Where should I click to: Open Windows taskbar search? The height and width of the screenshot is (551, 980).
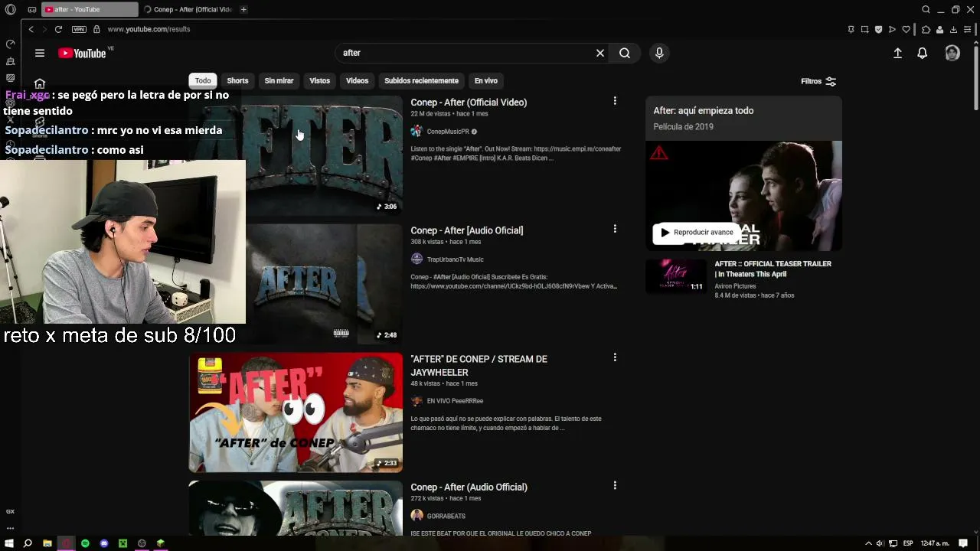click(x=28, y=543)
